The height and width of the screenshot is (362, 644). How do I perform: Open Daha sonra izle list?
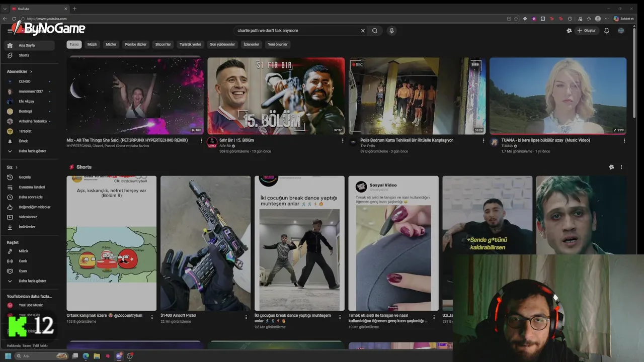29,197
